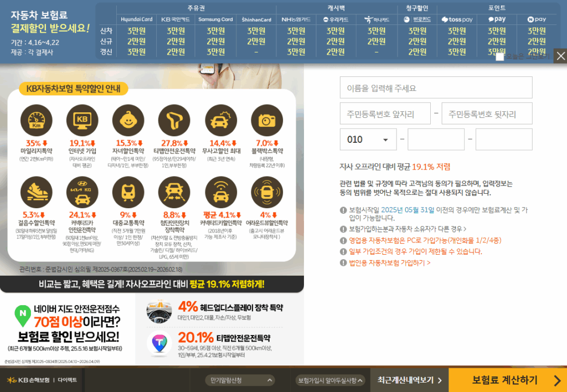The width and height of the screenshot is (567, 392).
Task: Click the 주민등록번호 뒷자리 field
Action: tap(487, 114)
